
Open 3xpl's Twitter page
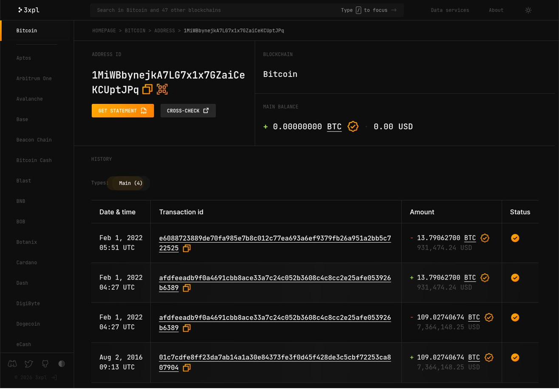(28, 364)
